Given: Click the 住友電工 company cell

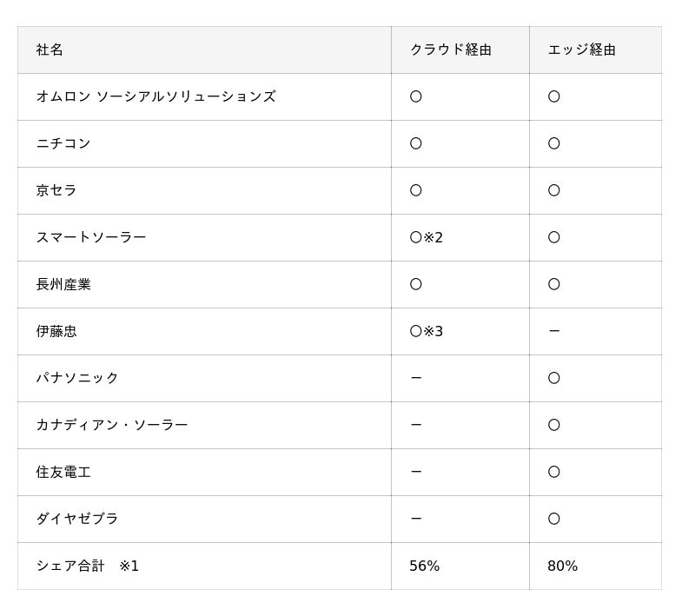Looking at the screenshot, I should (63, 473).
